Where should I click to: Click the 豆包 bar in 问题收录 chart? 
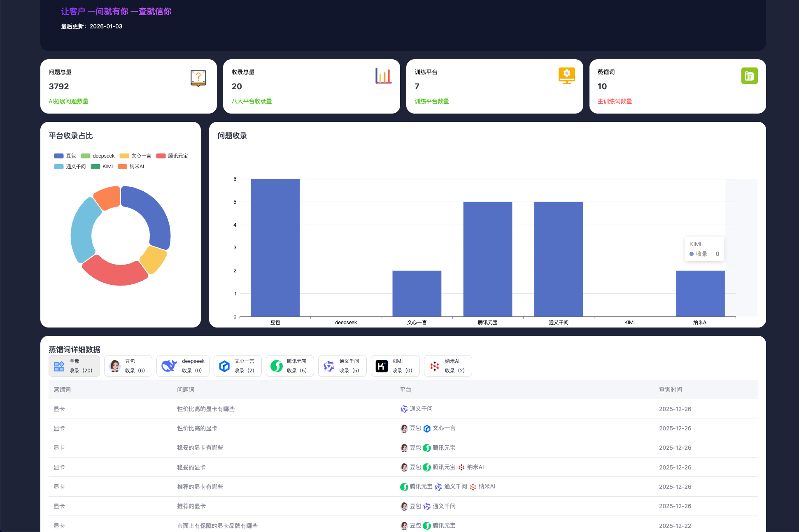[275, 247]
